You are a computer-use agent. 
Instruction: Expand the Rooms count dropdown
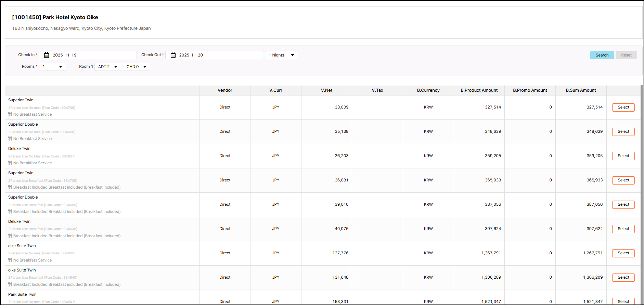click(52, 67)
